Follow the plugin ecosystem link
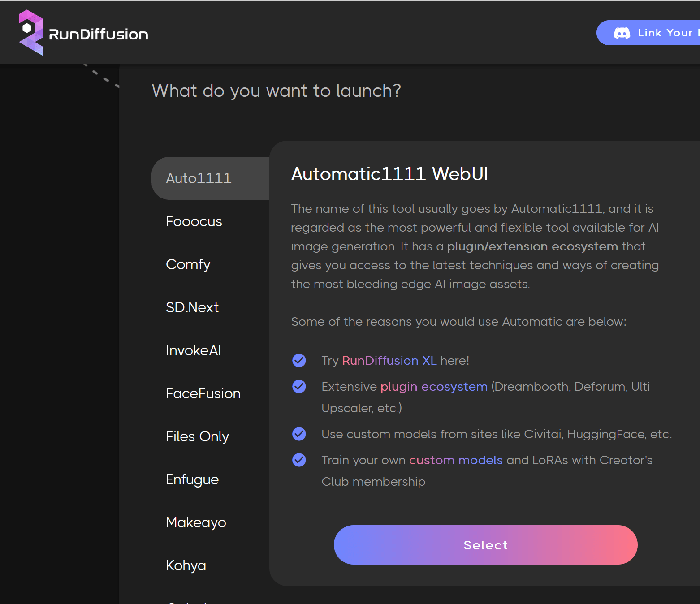This screenshot has width=700, height=604. [x=434, y=387]
